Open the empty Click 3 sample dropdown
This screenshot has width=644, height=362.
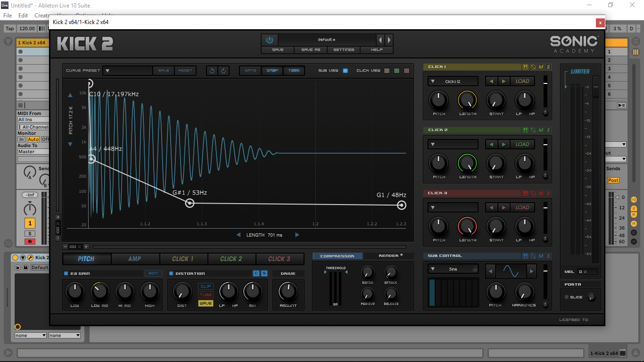coord(453,207)
